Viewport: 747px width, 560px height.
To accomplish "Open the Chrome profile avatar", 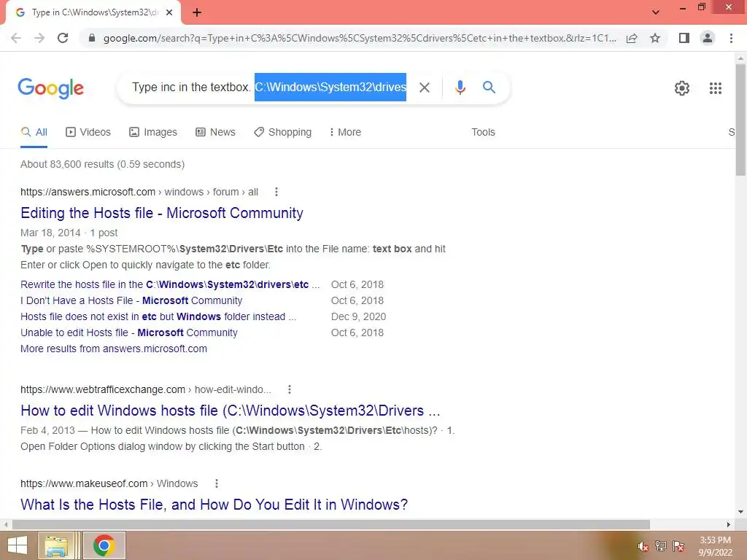I will click(708, 38).
